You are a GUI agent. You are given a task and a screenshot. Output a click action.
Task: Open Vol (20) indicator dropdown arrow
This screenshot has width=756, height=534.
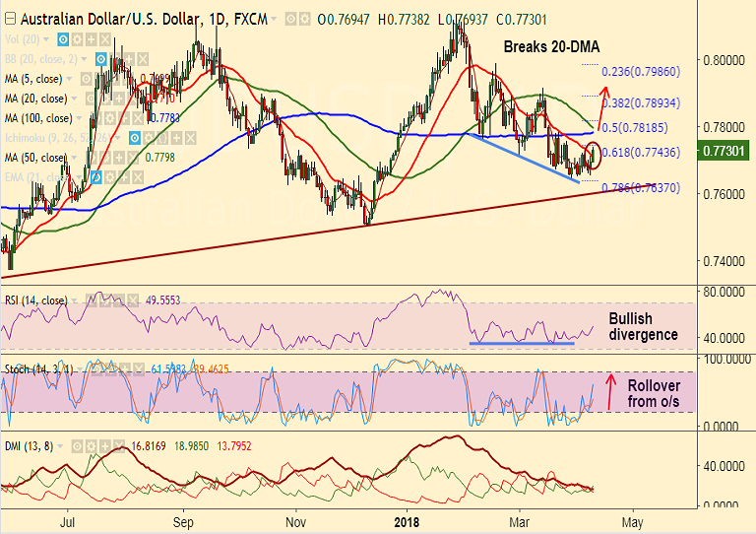pyautogui.click(x=46, y=39)
